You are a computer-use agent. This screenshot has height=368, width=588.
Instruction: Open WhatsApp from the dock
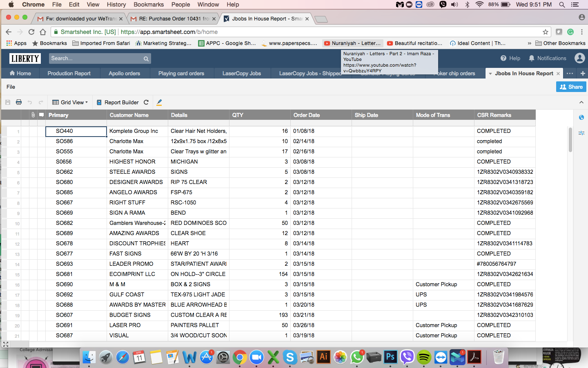(357, 357)
